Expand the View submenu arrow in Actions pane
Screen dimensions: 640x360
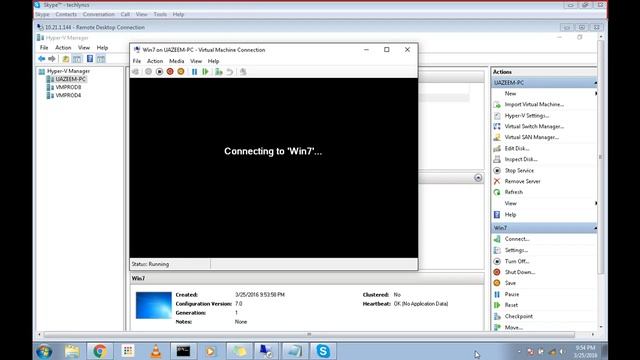pos(596,203)
